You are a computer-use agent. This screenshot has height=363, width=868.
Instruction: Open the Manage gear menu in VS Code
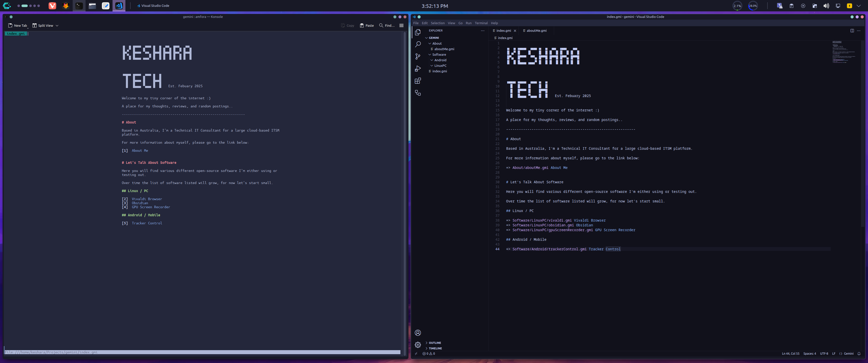pyautogui.click(x=418, y=345)
